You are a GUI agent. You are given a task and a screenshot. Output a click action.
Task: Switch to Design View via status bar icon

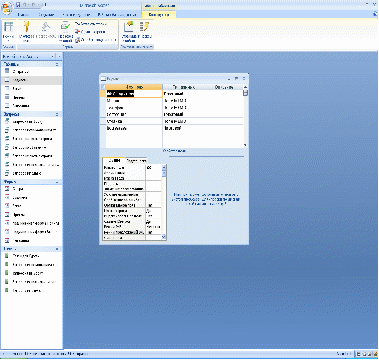pos(375,354)
